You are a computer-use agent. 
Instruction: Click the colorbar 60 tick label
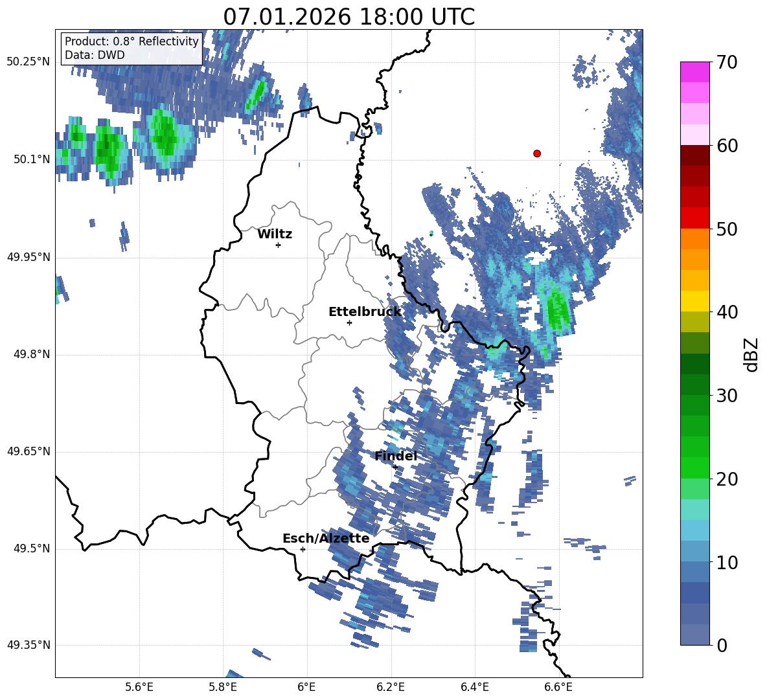(727, 146)
